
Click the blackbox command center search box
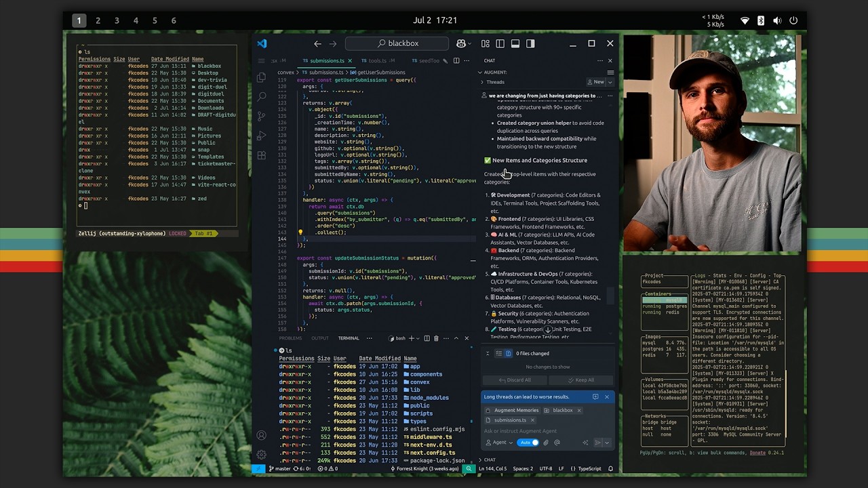[397, 43]
